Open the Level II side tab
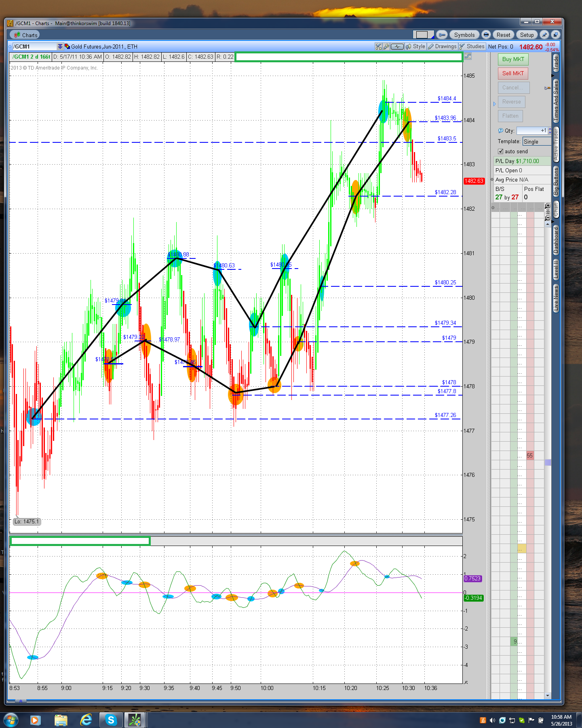 (x=556, y=269)
